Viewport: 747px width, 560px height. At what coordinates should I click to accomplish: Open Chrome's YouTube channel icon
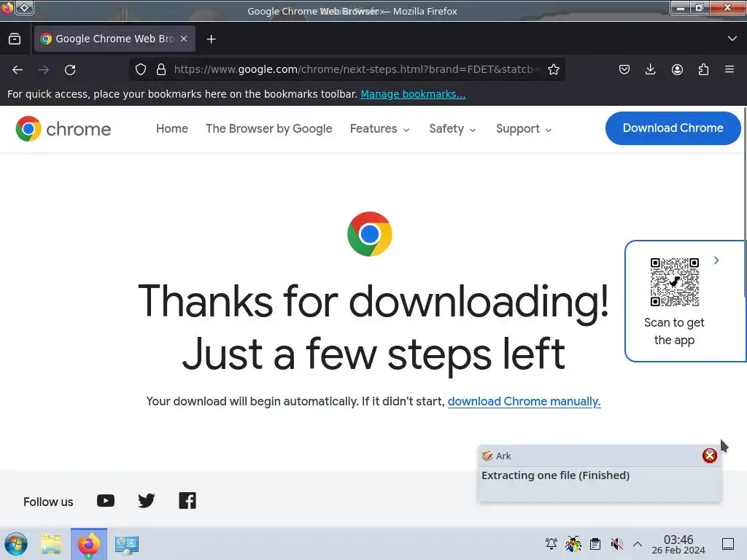[106, 501]
